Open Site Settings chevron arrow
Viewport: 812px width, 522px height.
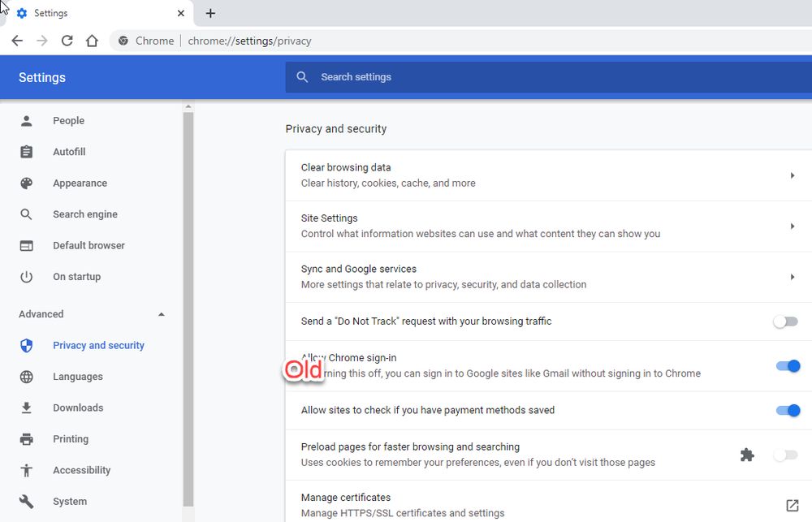(x=792, y=226)
